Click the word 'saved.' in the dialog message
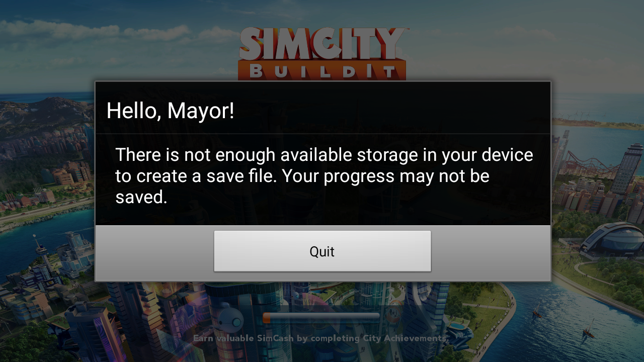The width and height of the screenshot is (644, 362). [141, 198]
